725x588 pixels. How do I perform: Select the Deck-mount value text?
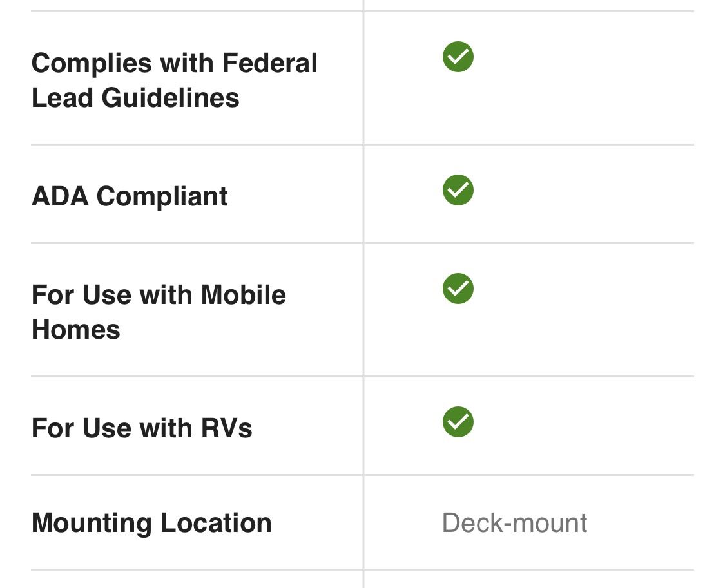[x=515, y=523]
